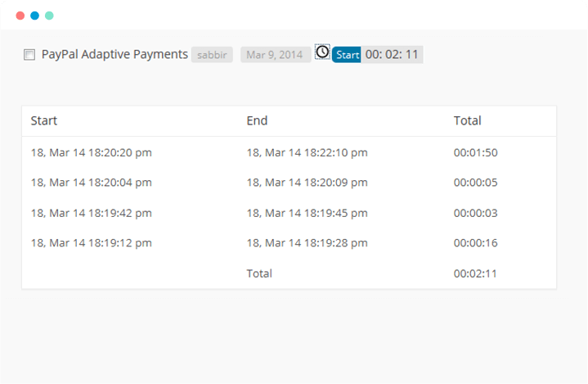588x384 pixels.
Task: Click the 00:00:03 duration entry
Action: point(475,213)
